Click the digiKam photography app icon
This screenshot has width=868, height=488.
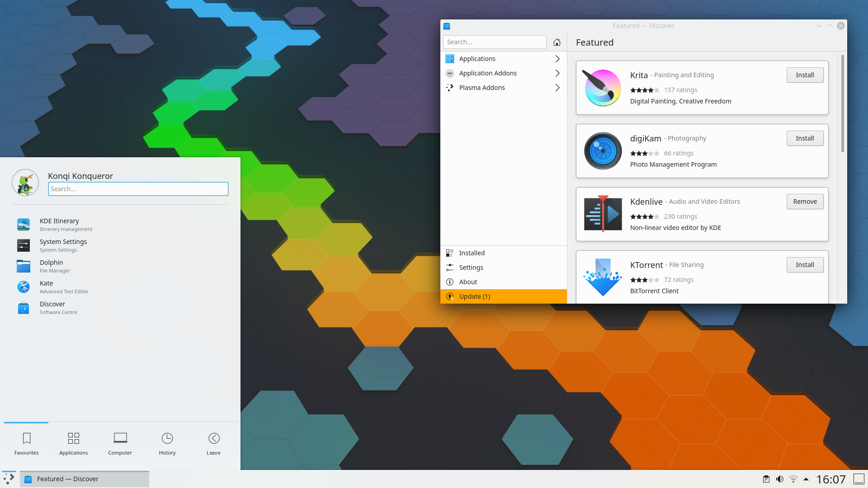602,151
